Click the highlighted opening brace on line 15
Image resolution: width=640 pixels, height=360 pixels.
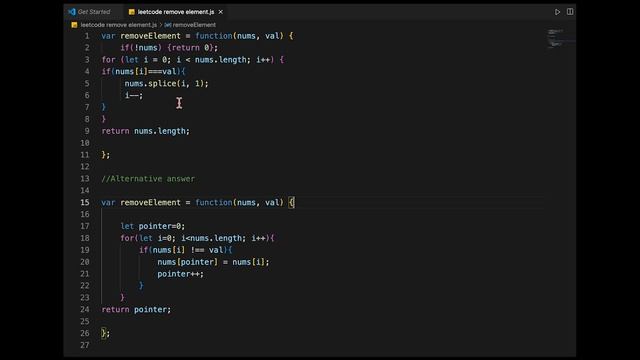[291, 202]
